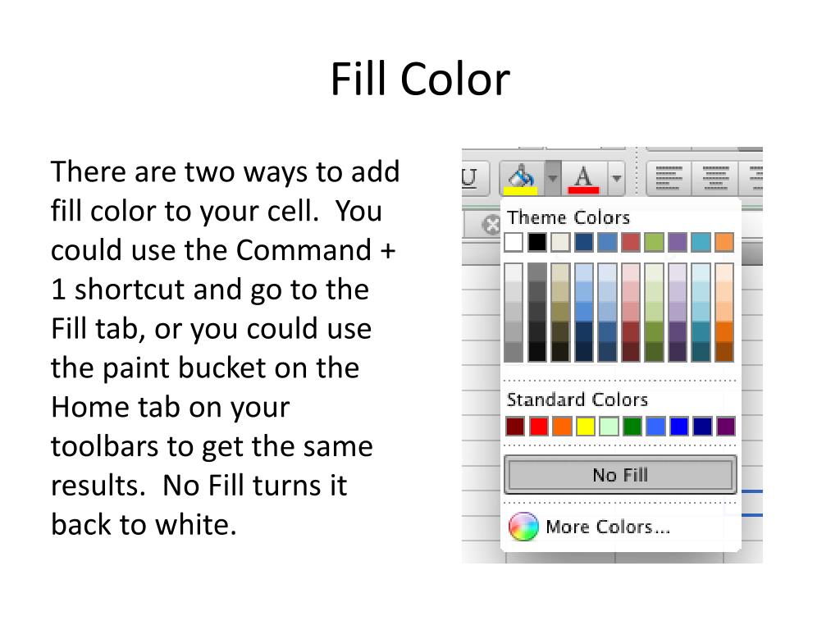Click the rainbow color wheel icon

point(523,527)
